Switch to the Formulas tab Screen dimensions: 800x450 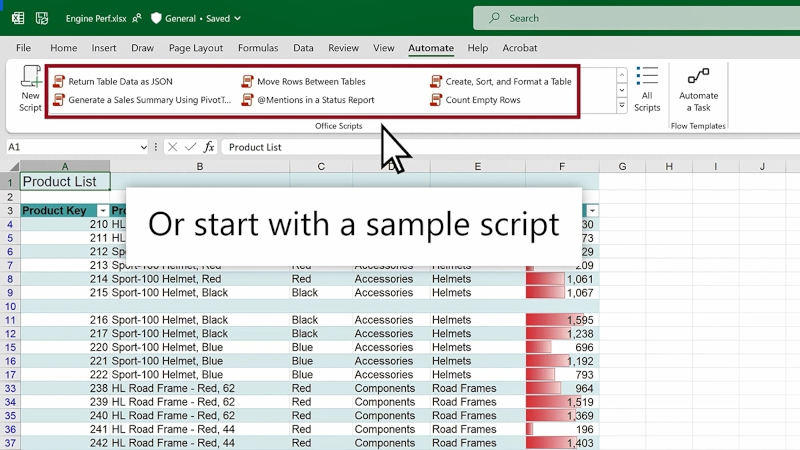[x=258, y=48]
